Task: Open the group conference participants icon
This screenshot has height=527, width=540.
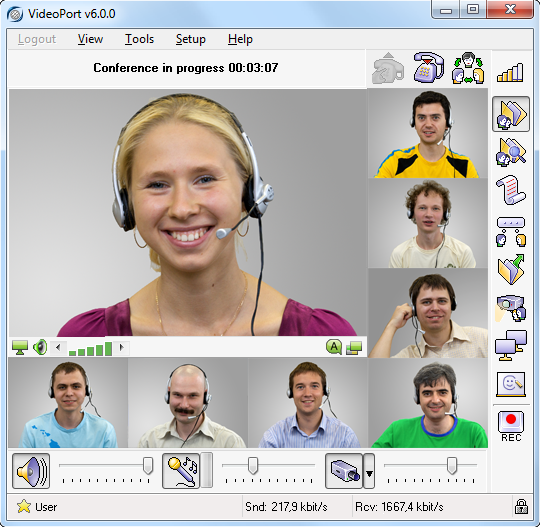Action: tap(468, 68)
